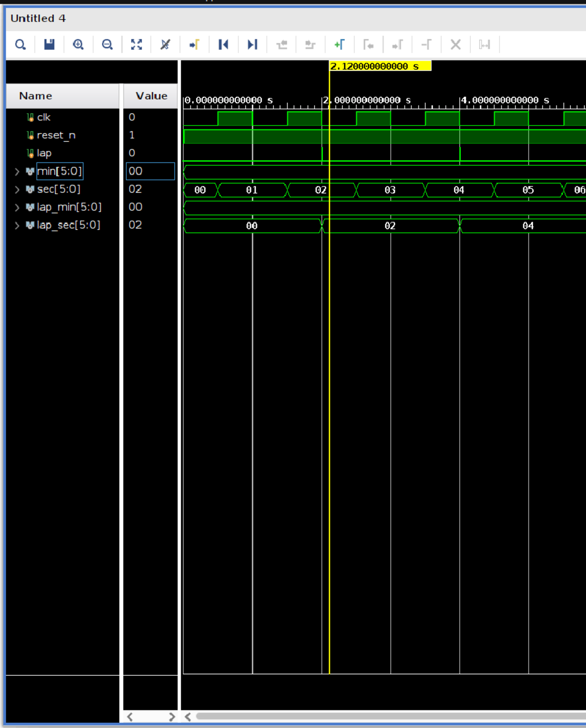The height and width of the screenshot is (728, 586).
Task: Select the clk signal
Action: pos(43,117)
